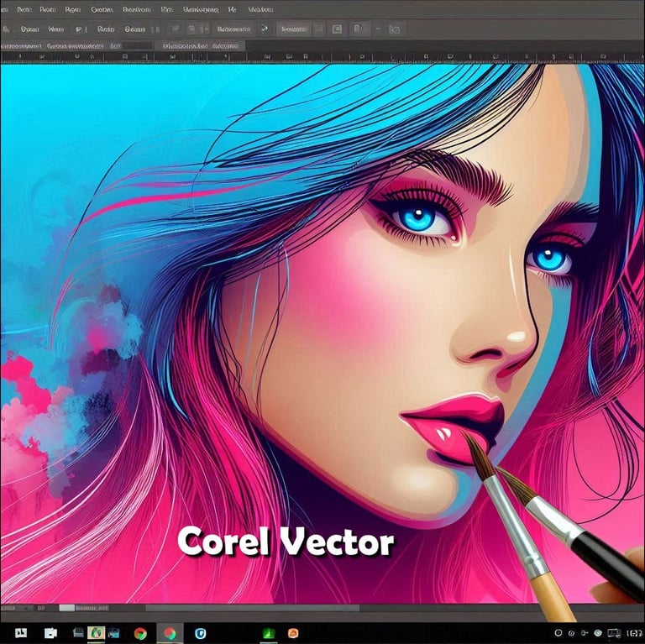
Task: Click the Chrome icon in the taskbar
Action: click(140, 633)
